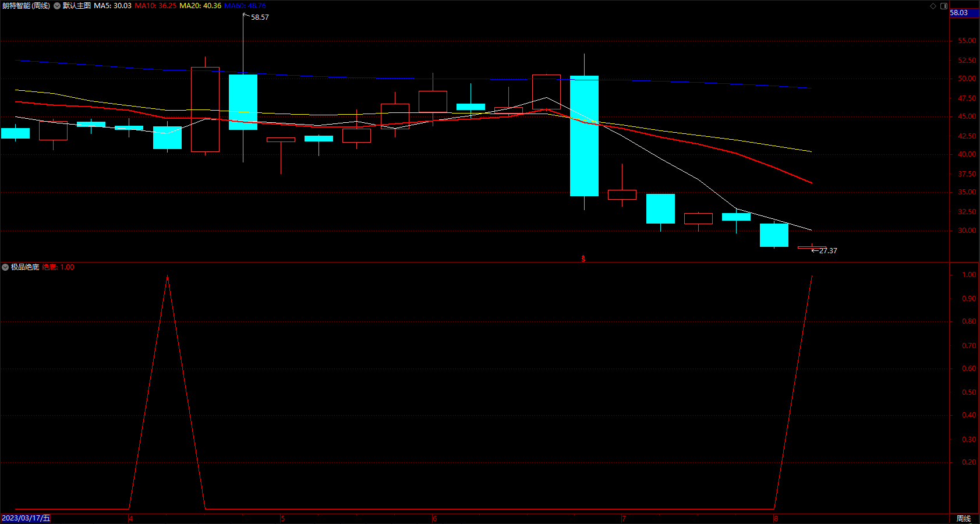
Task: Click the 50.00 level on price axis
Action: point(967,79)
